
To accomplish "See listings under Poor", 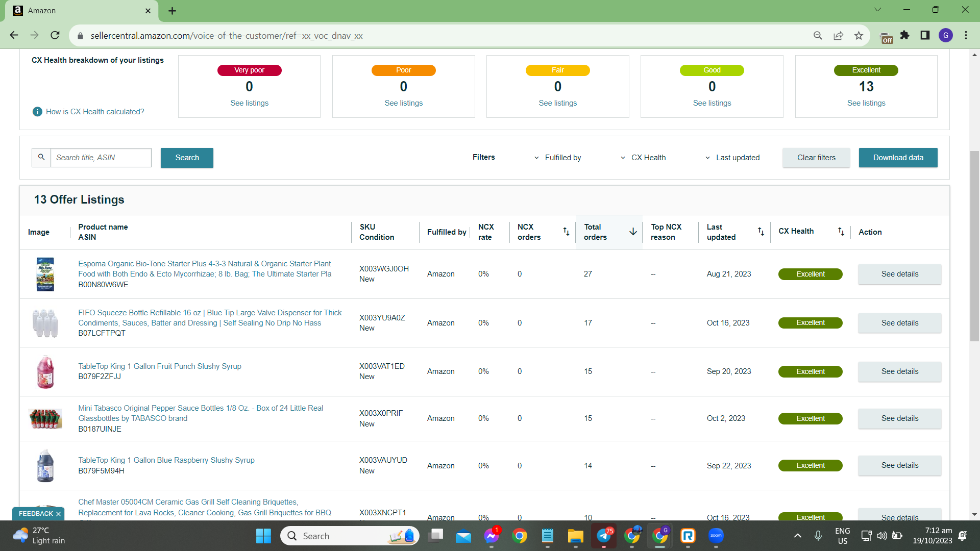I will pyautogui.click(x=403, y=103).
